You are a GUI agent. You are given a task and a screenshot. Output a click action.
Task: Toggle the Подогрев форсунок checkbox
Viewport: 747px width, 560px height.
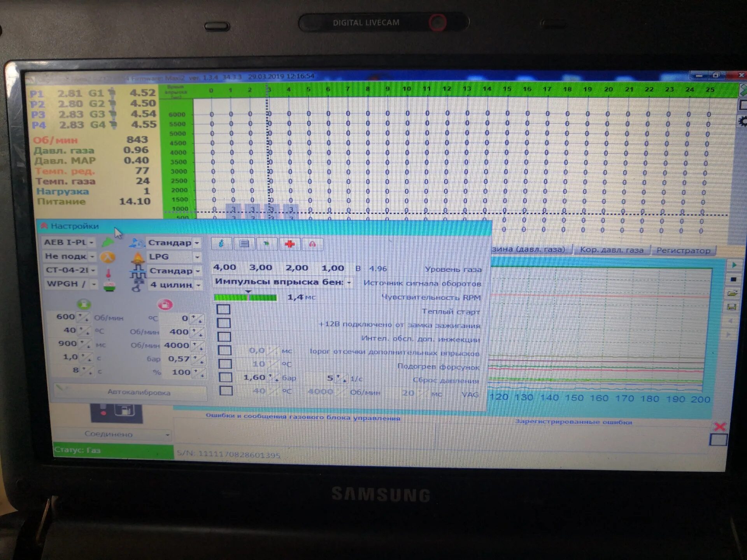pos(225,364)
